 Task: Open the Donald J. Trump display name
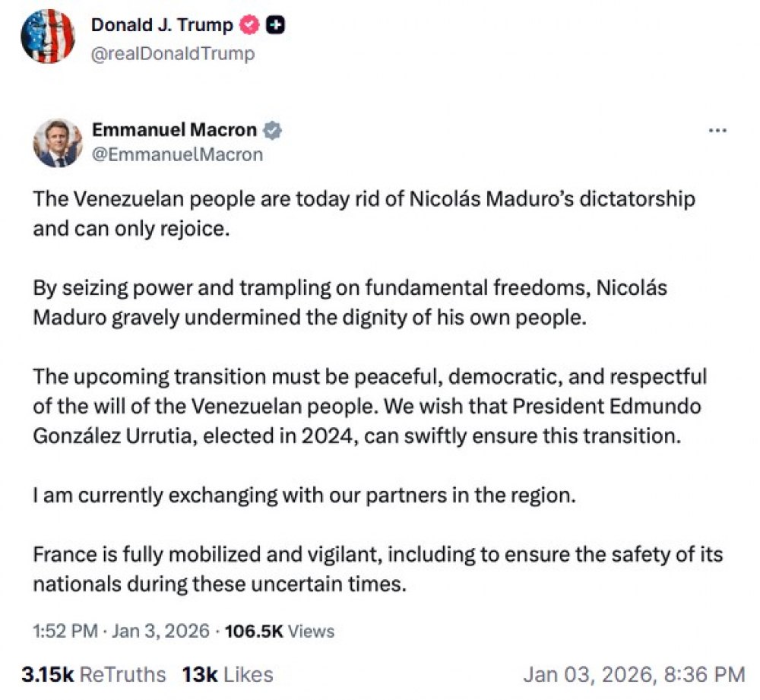(162, 25)
